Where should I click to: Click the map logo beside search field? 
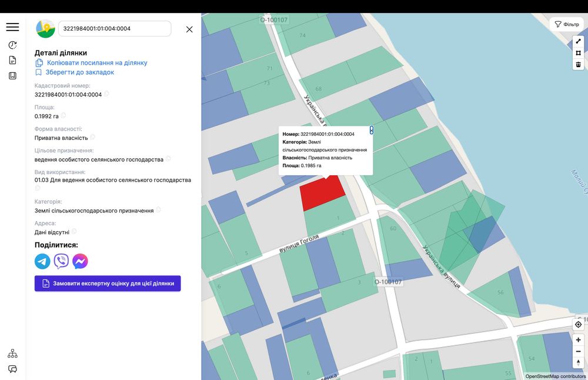click(x=45, y=29)
